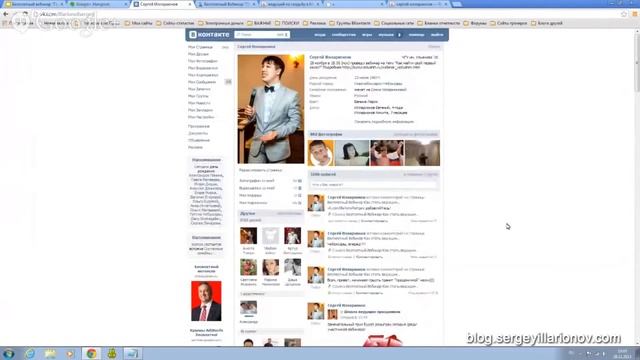Click 'люди' in VK header menu
Screen dimensions: 640x360
click(x=320, y=35)
